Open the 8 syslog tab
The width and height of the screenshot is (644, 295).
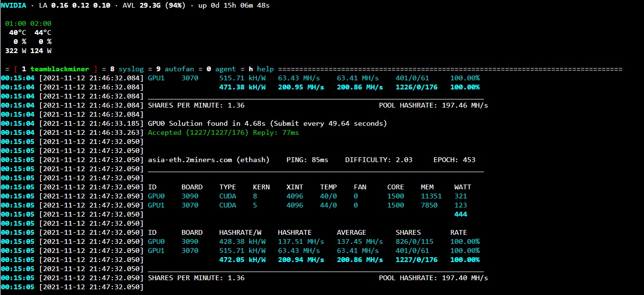127,69
